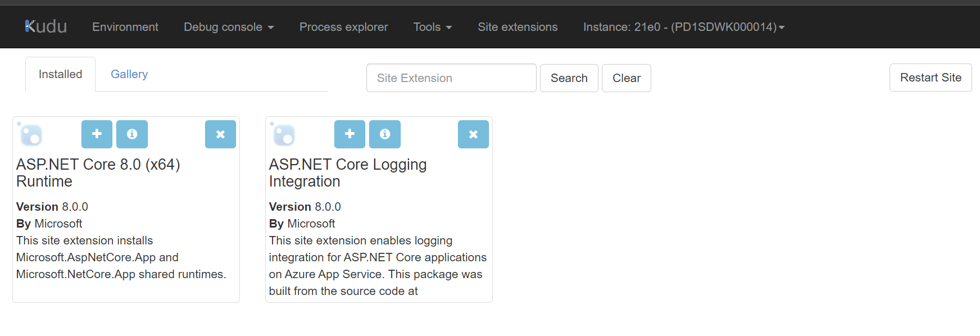The height and width of the screenshot is (336, 980).
Task: Open info icon on ASP.NET Core Logging Integration card
Action: pos(385,134)
